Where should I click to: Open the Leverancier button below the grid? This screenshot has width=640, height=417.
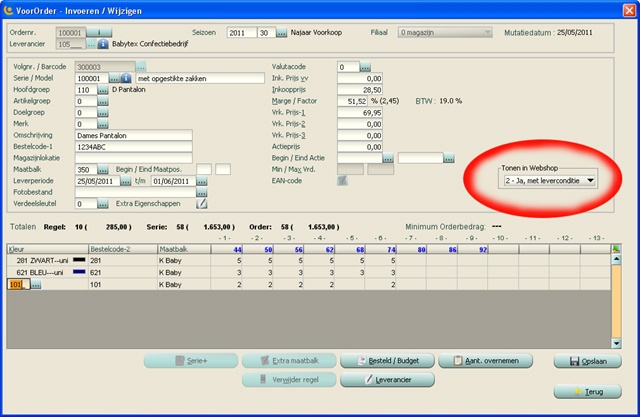pos(387,380)
